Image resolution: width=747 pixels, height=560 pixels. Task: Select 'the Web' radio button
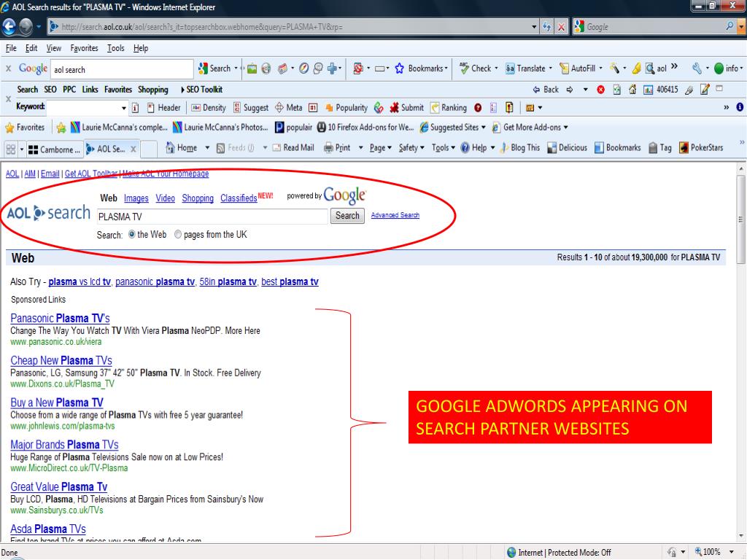click(132, 234)
